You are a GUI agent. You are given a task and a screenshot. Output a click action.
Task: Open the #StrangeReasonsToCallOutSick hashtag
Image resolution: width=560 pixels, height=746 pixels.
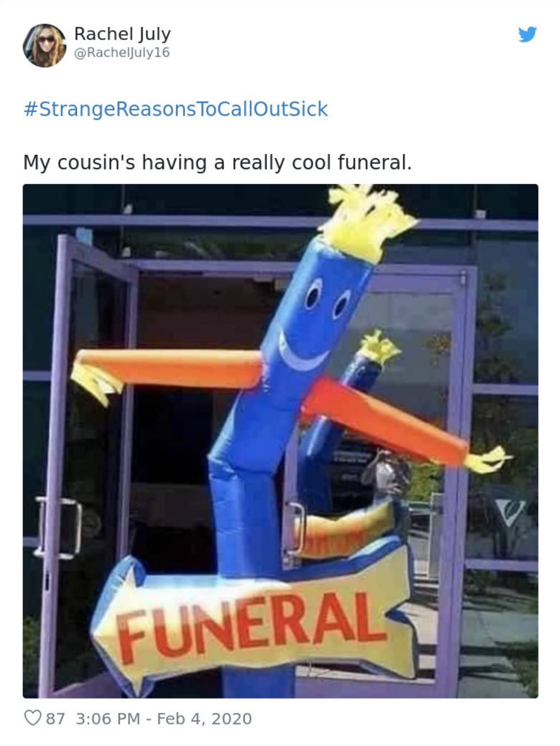pyautogui.click(x=176, y=109)
